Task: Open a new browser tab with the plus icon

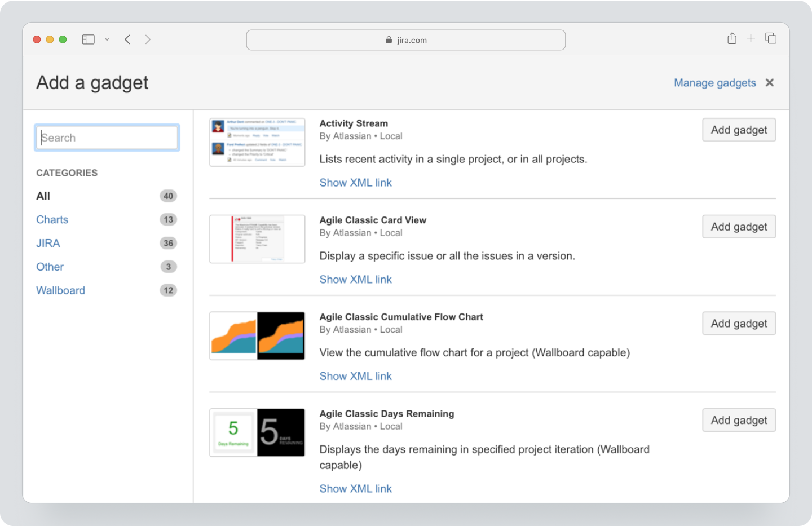Action: coord(751,38)
